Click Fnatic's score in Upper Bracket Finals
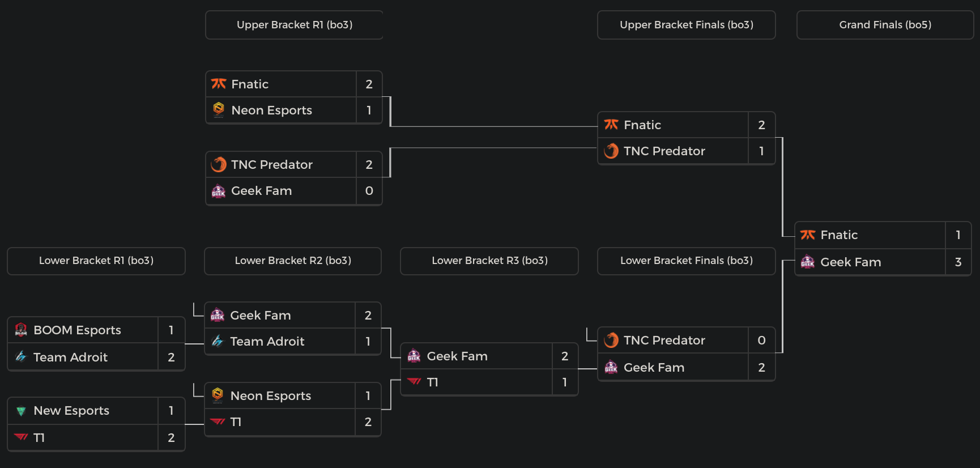 (761, 125)
